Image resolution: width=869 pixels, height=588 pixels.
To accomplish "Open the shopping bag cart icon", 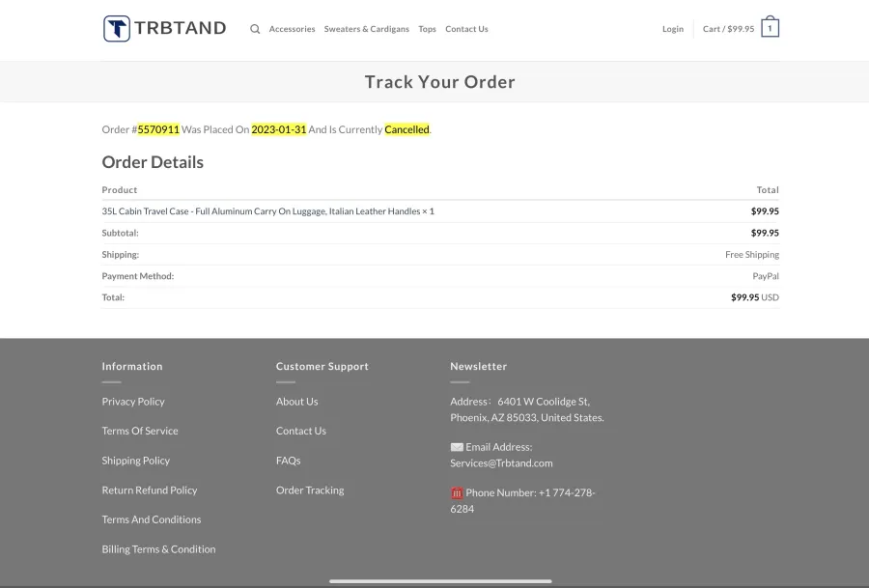I will point(770,27).
